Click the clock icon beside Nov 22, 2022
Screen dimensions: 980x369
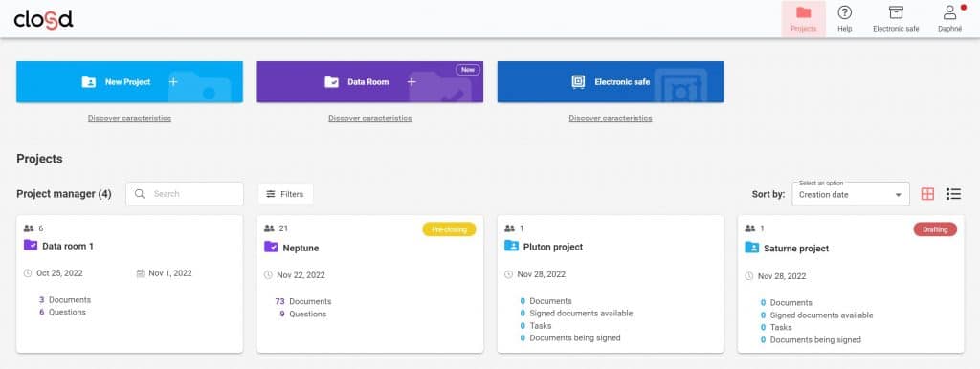(268, 274)
